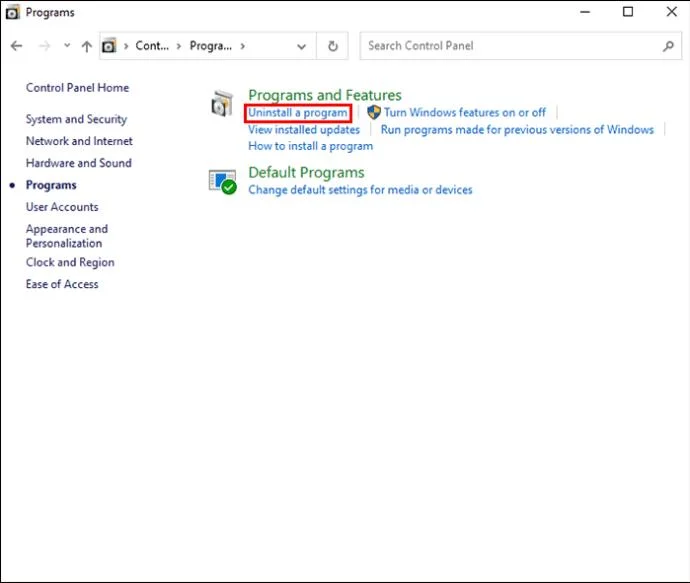Open Run programs made for previous versions
This screenshot has width=690, height=583.
517,130
